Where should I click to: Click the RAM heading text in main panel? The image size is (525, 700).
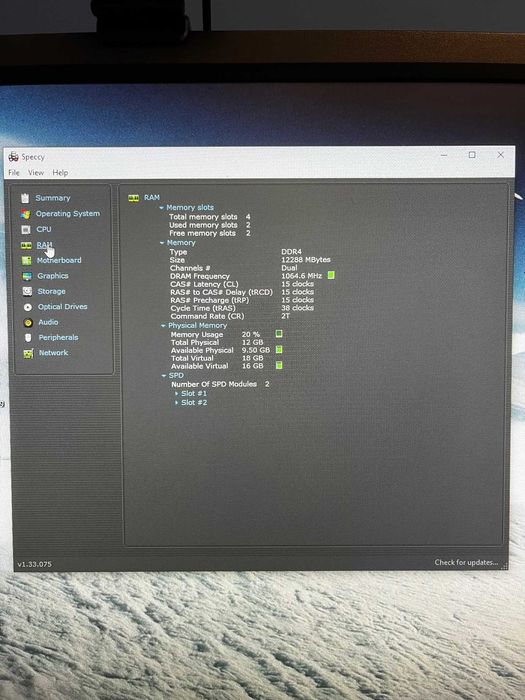tap(152, 197)
